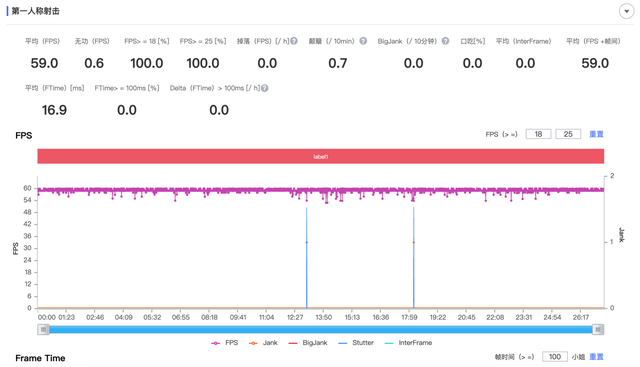Toggle the FPS series in the legend
The width and height of the screenshot is (640, 367).
224,343
